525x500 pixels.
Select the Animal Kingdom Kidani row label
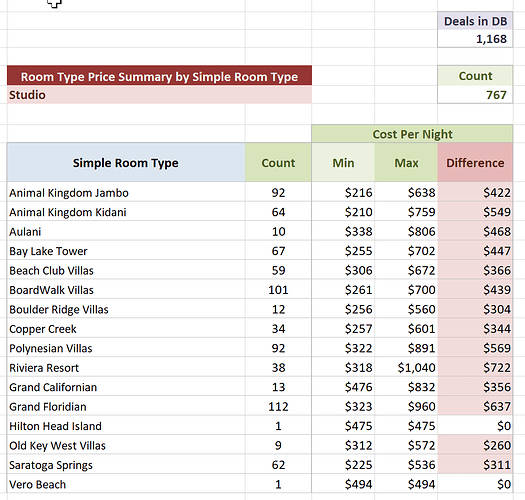click(x=126, y=212)
